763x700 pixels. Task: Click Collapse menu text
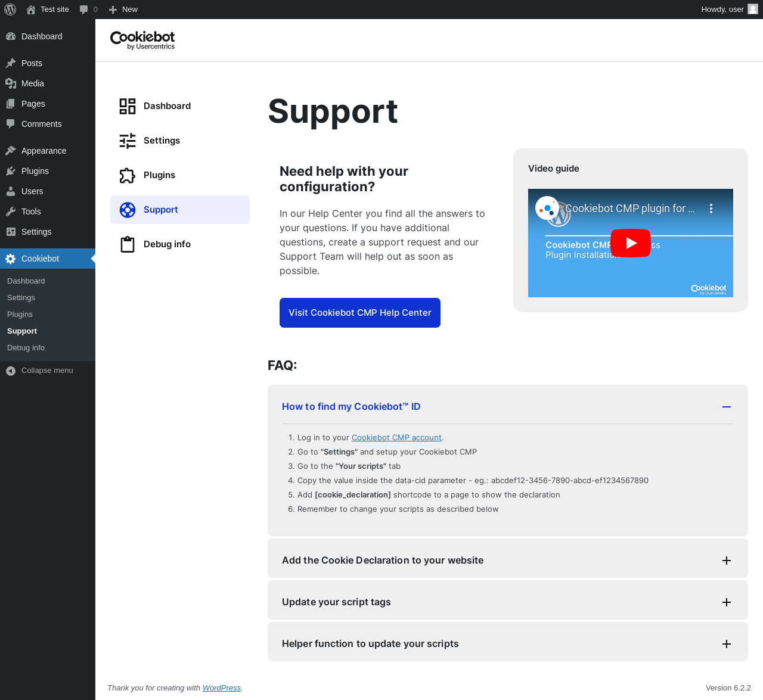click(x=47, y=371)
